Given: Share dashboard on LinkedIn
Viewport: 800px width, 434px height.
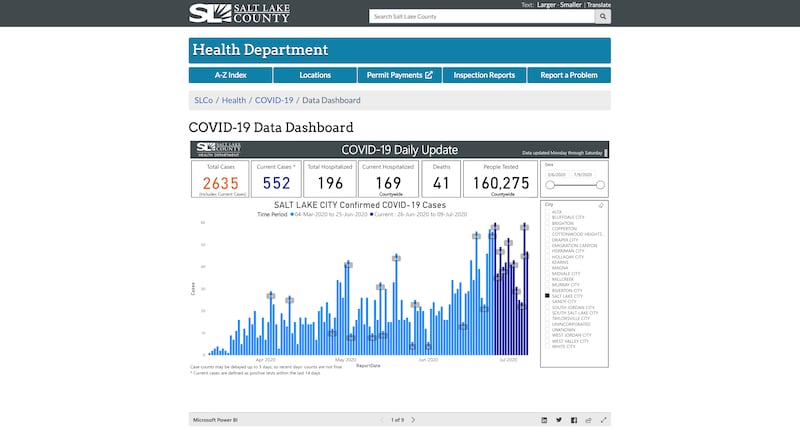Looking at the screenshot, I should (544, 420).
